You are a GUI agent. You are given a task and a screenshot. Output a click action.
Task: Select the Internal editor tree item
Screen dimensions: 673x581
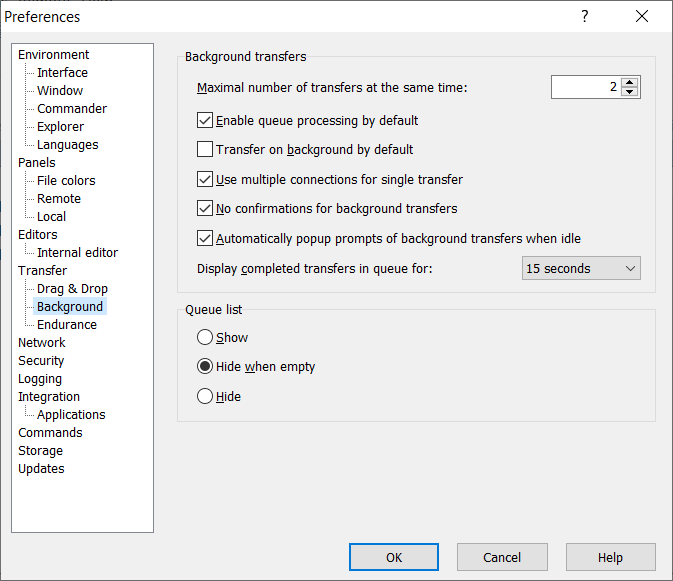77,253
